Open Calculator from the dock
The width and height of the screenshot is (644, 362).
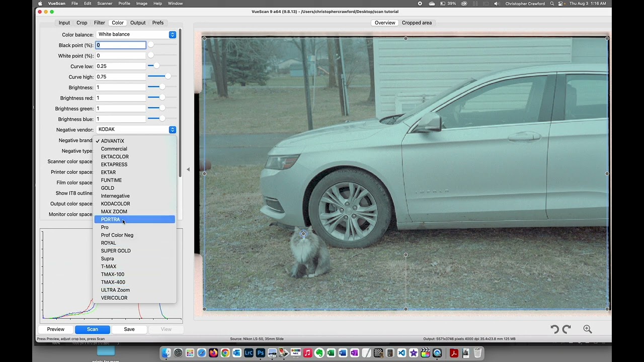click(x=390, y=353)
